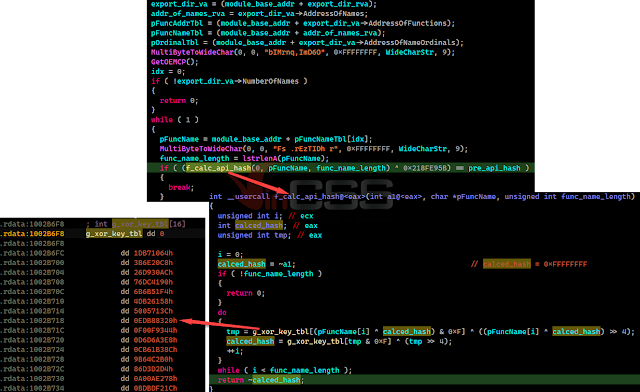Select the comment "calced_hash = 0xFFFFFFFF"
The width and height of the screenshot is (640, 392).
[x=535, y=264]
